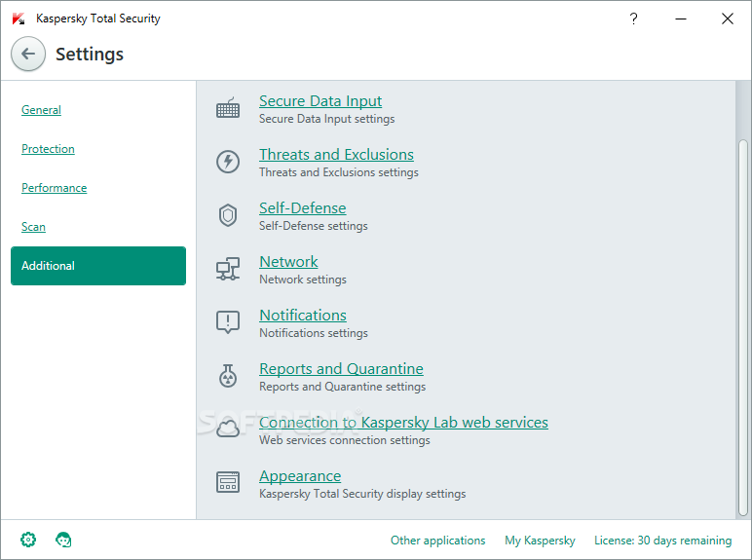The image size is (752, 560).
Task: Click the vertical scrollbar thumb
Action: 743,327
